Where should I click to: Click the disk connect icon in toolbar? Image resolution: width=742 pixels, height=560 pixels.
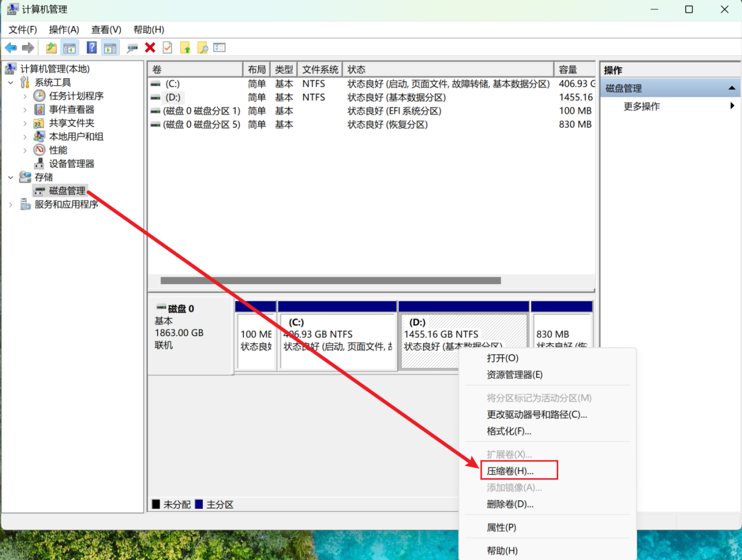click(x=132, y=48)
